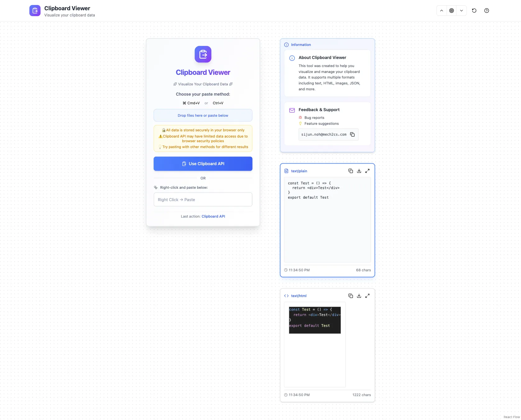Copy the text/plain clipboard content
This screenshot has height=420, width=521.
350,171
